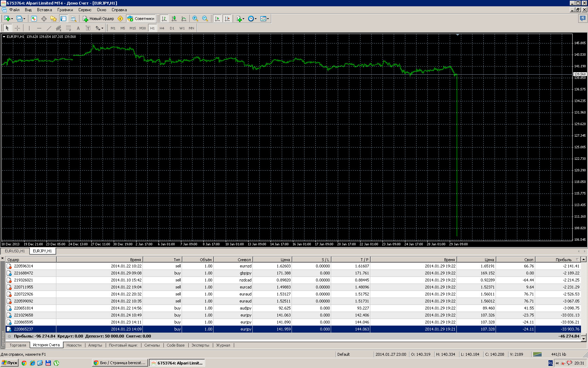
Task: Open the Графики menu
Action: tap(65, 10)
